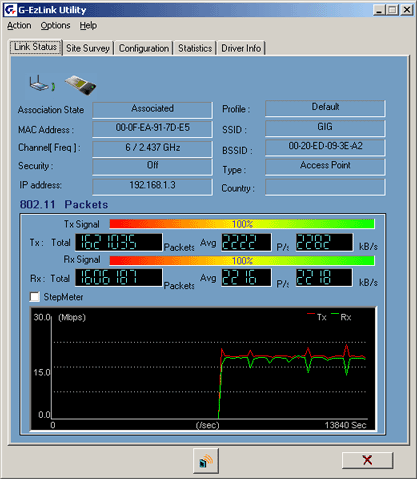This screenshot has height=479, width=417.
Task: Click the G-EzLink app icon in title bar
Action: [10, 10]
